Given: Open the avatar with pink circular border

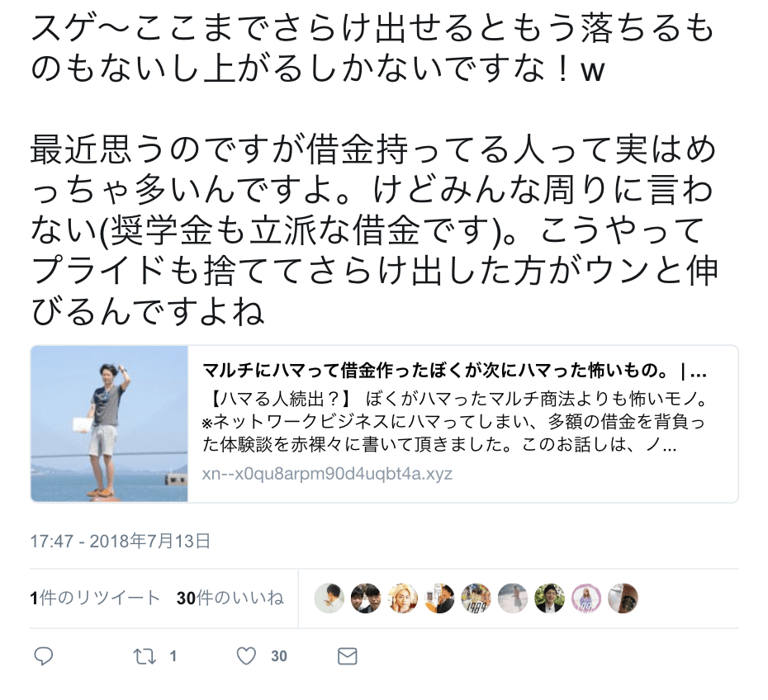Looking at the screenshot, I should pyautogui.click(x=586, y=598).
